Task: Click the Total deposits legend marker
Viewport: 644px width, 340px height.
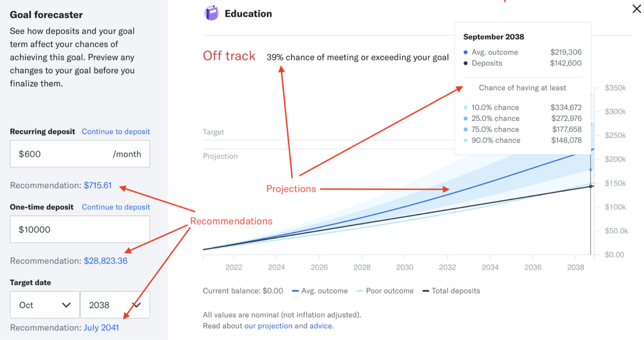Action: point(426,291)
